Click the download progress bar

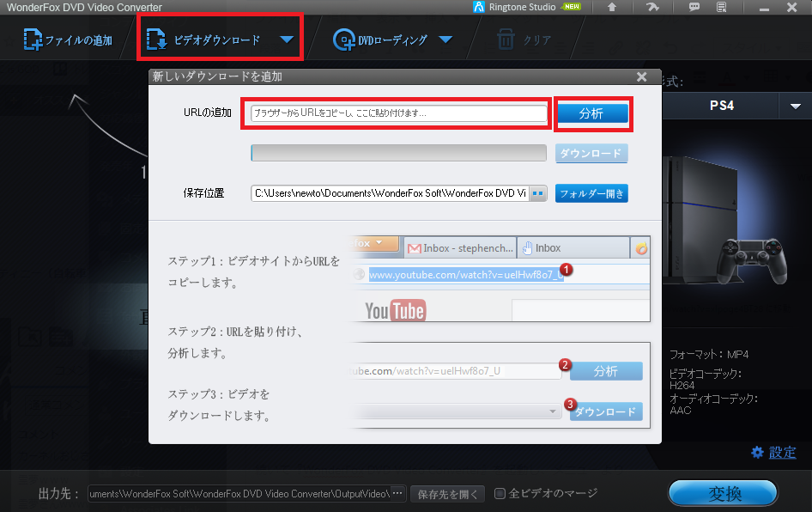(x=399, y=153)
